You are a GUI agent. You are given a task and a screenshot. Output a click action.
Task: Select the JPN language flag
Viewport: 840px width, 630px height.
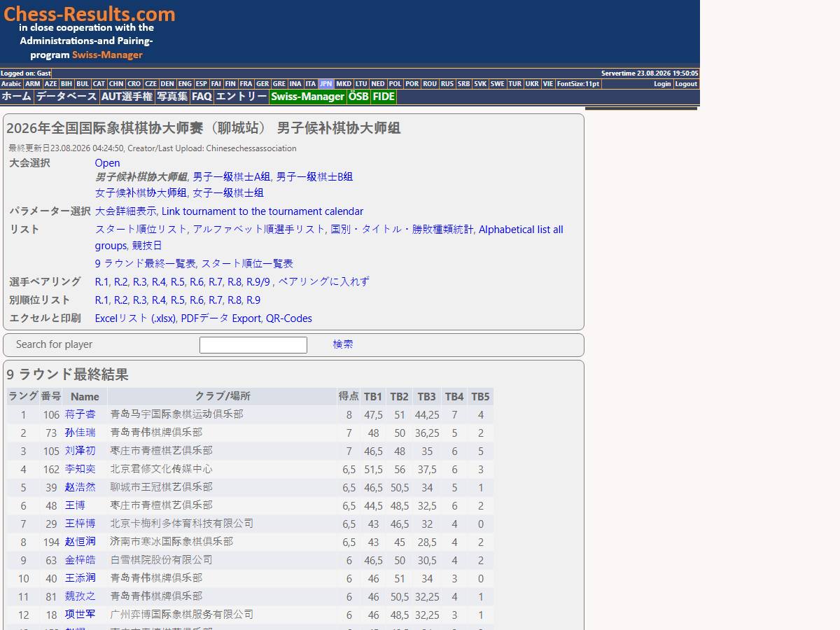tap(326, 84)
